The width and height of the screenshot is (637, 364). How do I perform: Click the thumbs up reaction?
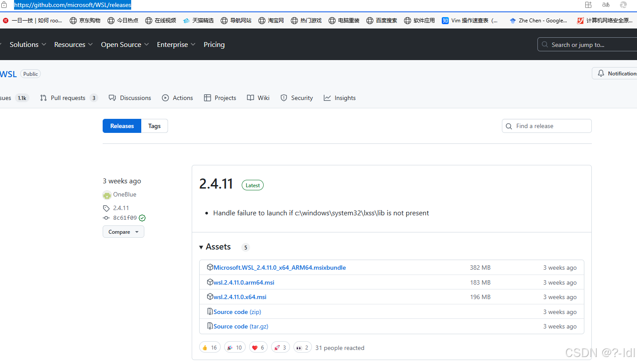point(210,347)
